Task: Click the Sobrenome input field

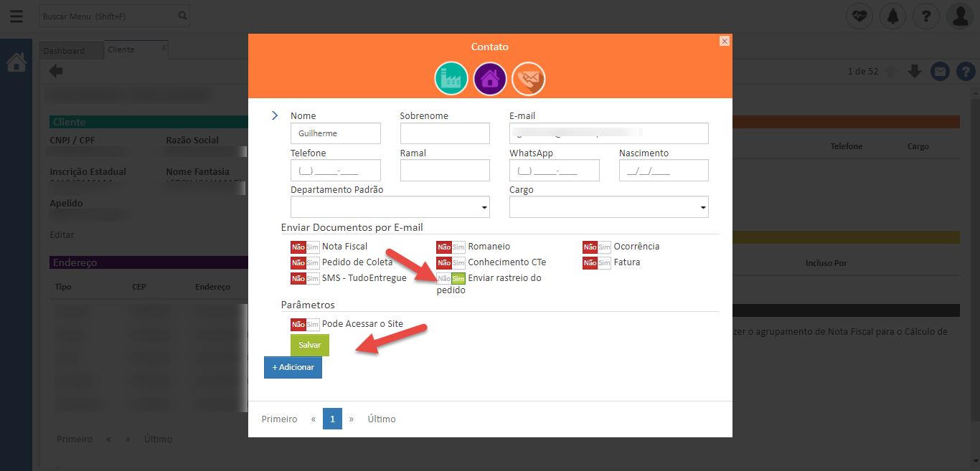Action: [445, 133]
